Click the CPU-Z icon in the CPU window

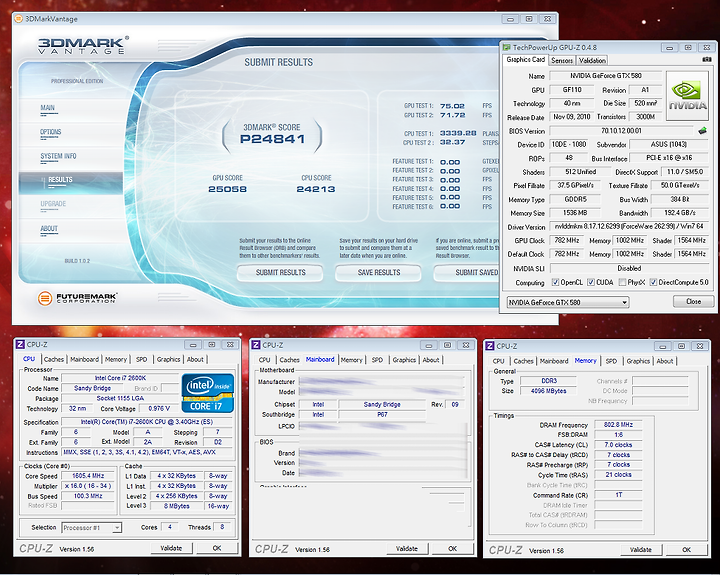[x=20, y=344]
